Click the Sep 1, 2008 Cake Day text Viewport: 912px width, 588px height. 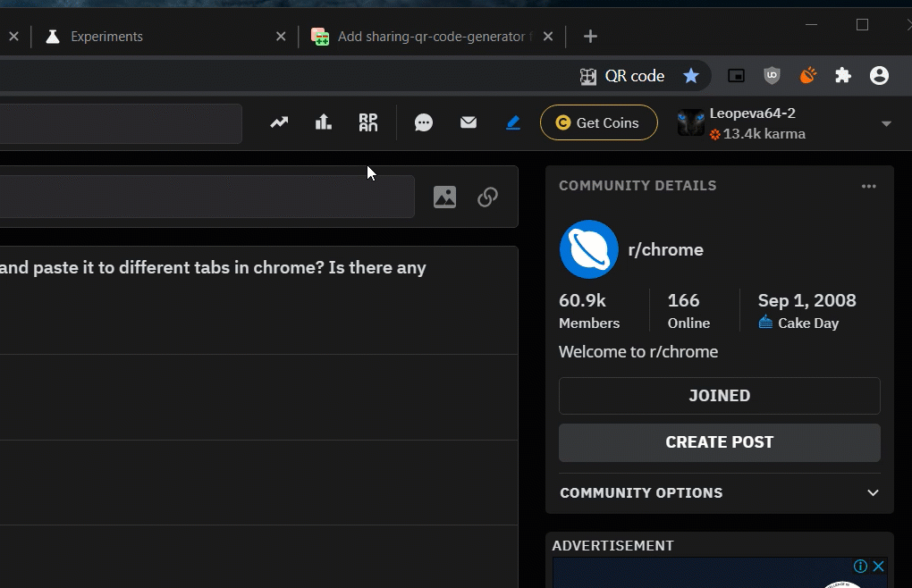point(806,311)
